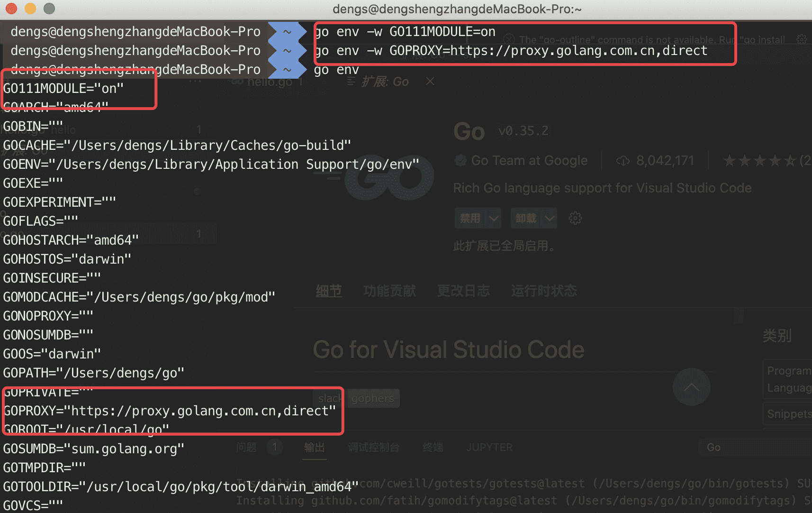
Task: Open the Go extension settings gear
Action: click(575, 218)
